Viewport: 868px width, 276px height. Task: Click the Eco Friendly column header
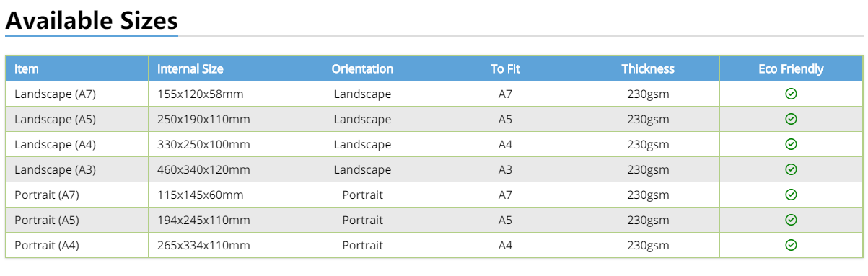(x=792, y=68)
